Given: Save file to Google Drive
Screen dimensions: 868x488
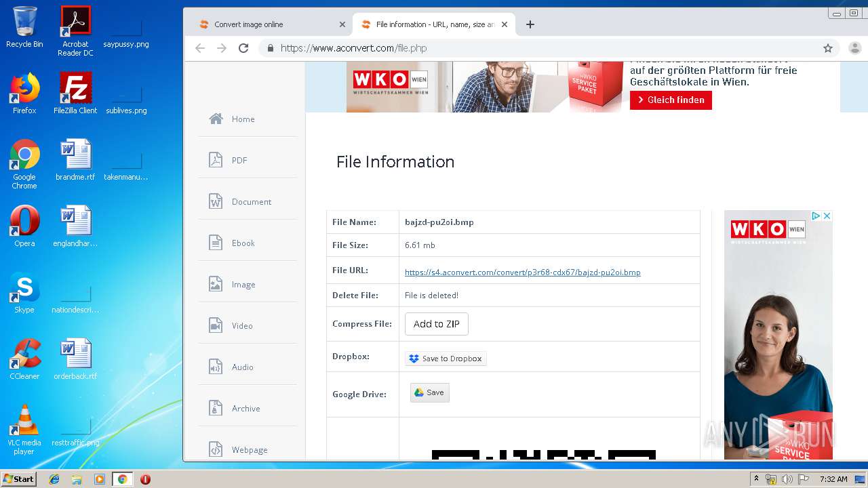Looking at the screenshot, I should pyautogui.click(x=429, y=392).
